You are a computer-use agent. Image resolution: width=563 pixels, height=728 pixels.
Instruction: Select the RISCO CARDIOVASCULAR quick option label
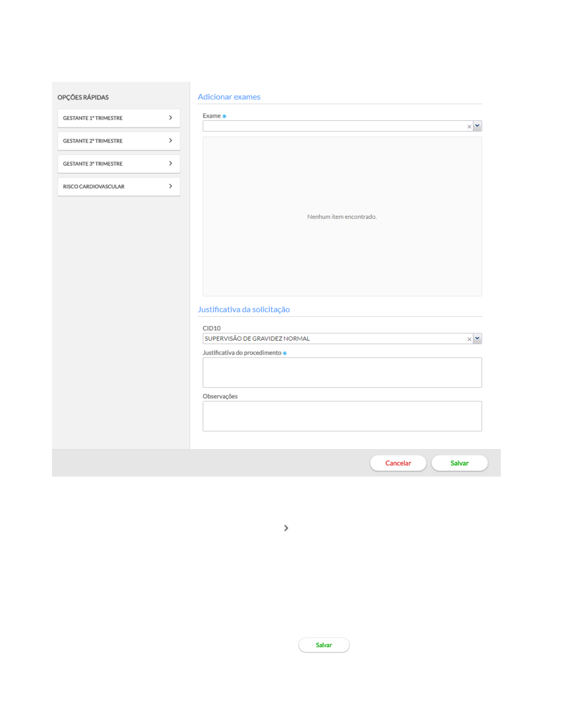pyautogui.click(x=94, y=187)
